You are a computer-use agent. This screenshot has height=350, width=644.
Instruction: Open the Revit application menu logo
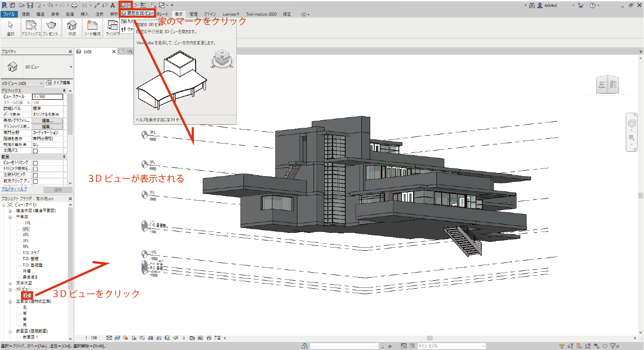pos(4,5)
